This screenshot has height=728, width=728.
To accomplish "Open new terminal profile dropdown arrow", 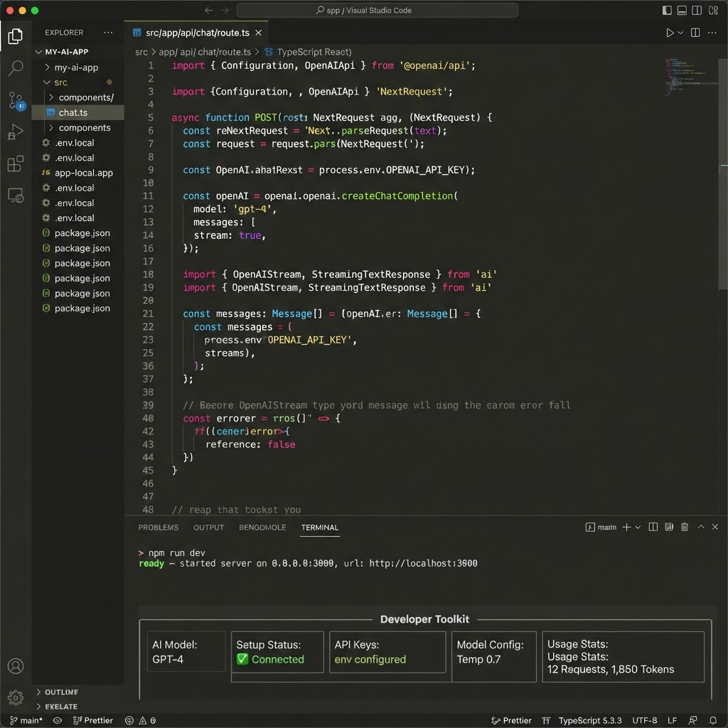I will click(638, 527).
